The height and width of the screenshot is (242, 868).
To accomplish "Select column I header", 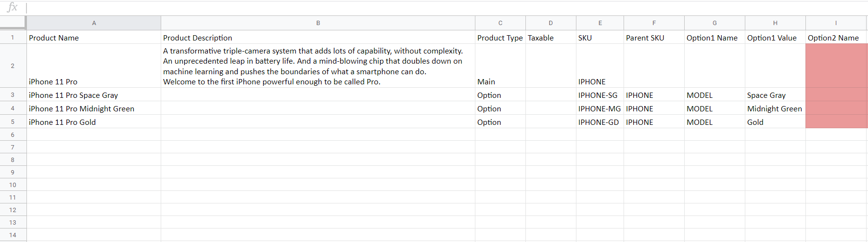I will [x=836, y=23].
